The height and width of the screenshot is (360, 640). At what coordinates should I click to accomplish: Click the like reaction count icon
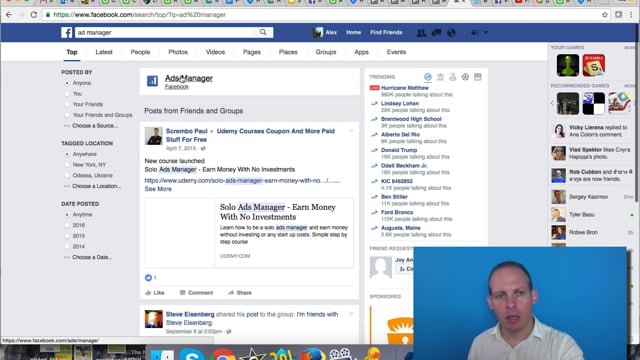(x=148, y=278)
